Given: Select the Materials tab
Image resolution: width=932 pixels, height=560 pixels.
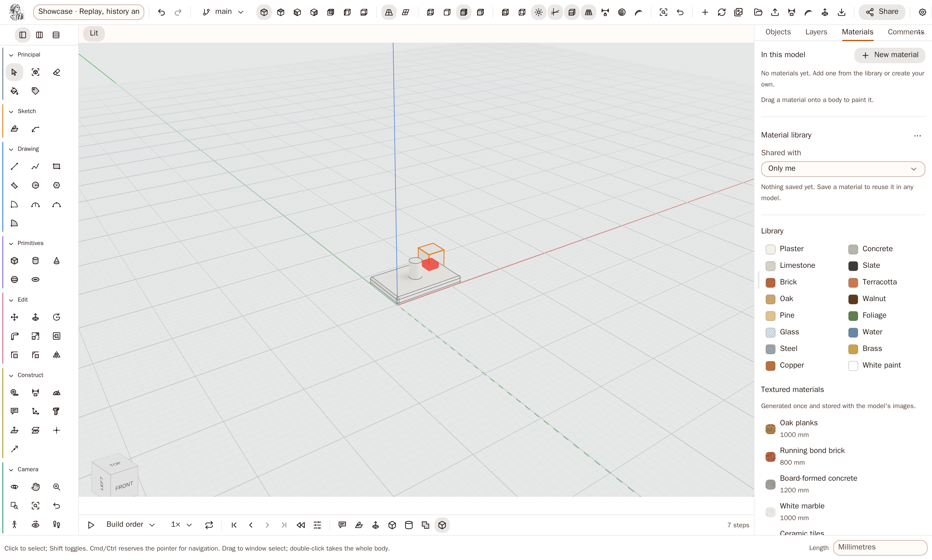Looking at the screenshot, I should 857,32.
